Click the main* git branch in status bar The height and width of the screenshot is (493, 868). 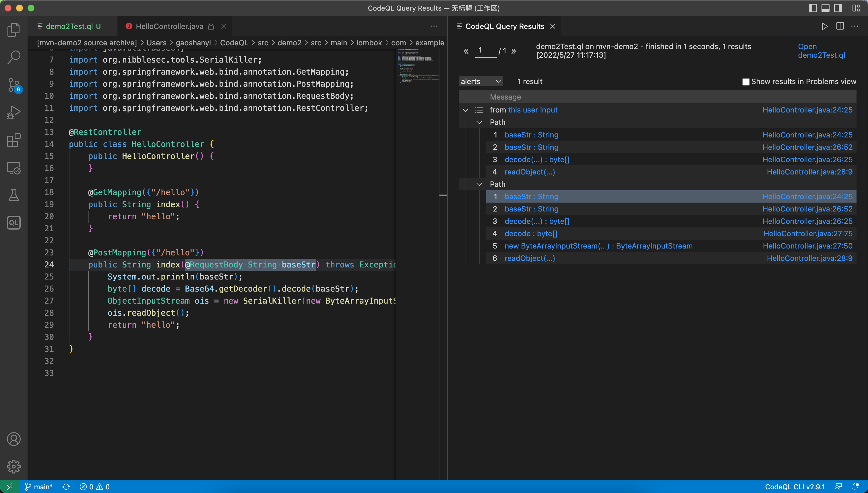click(x=39, y=487)
